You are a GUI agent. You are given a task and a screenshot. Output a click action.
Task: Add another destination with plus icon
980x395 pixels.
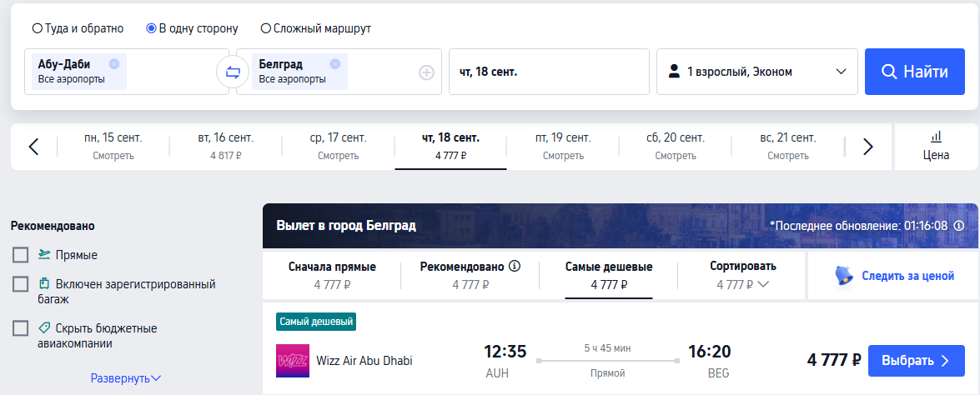(426, 72)
